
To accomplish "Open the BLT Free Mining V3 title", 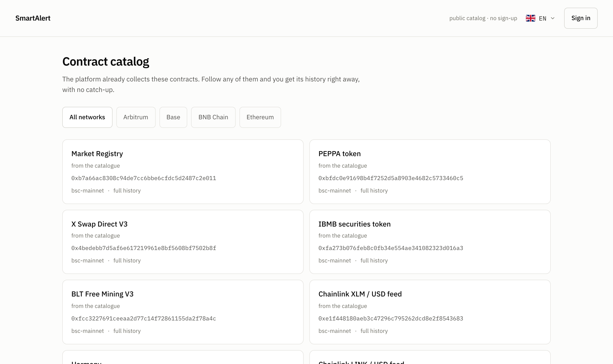I will click(x=102, y=294).
